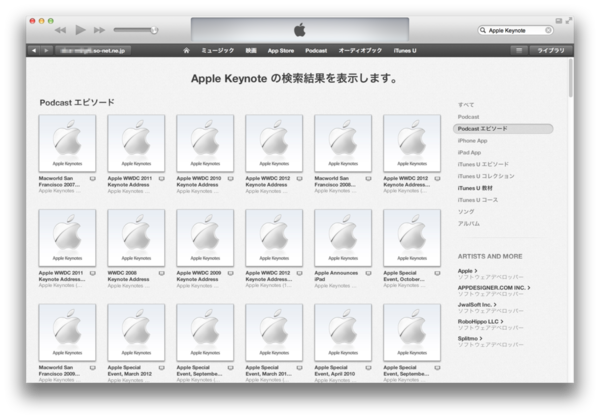Screen dimensions: 600x419
Task: Open Apple Announces iPad thumbnail
Action: [343, 238]
